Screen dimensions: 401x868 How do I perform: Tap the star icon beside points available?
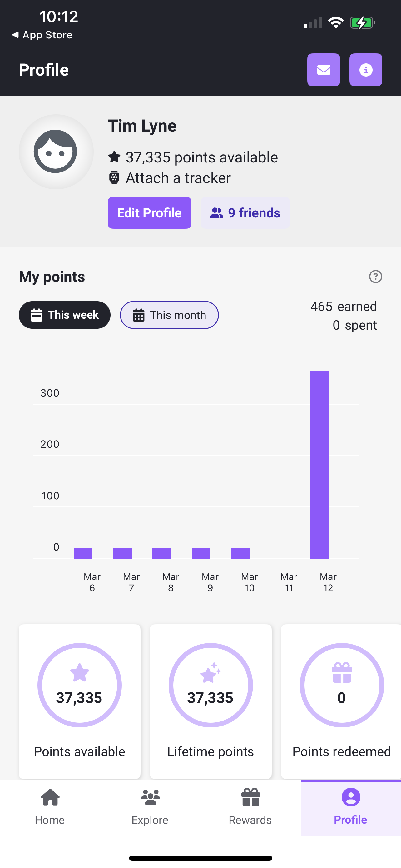point(114,157)
